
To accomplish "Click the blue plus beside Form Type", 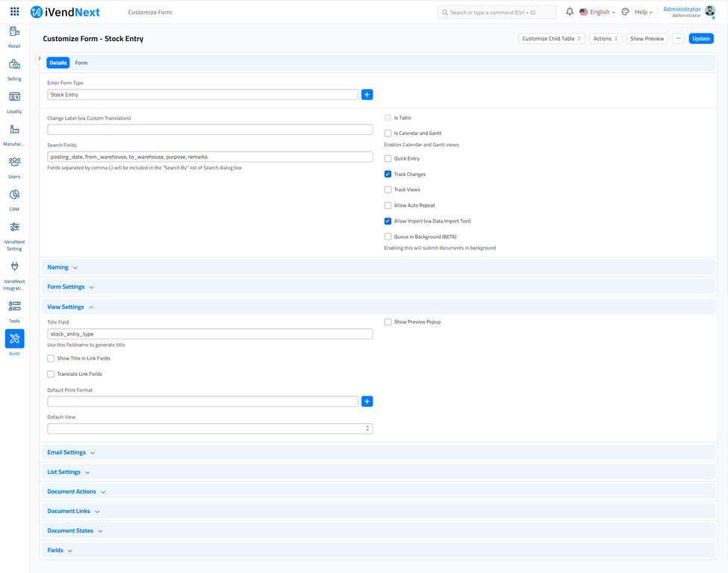I will [367, 95].
